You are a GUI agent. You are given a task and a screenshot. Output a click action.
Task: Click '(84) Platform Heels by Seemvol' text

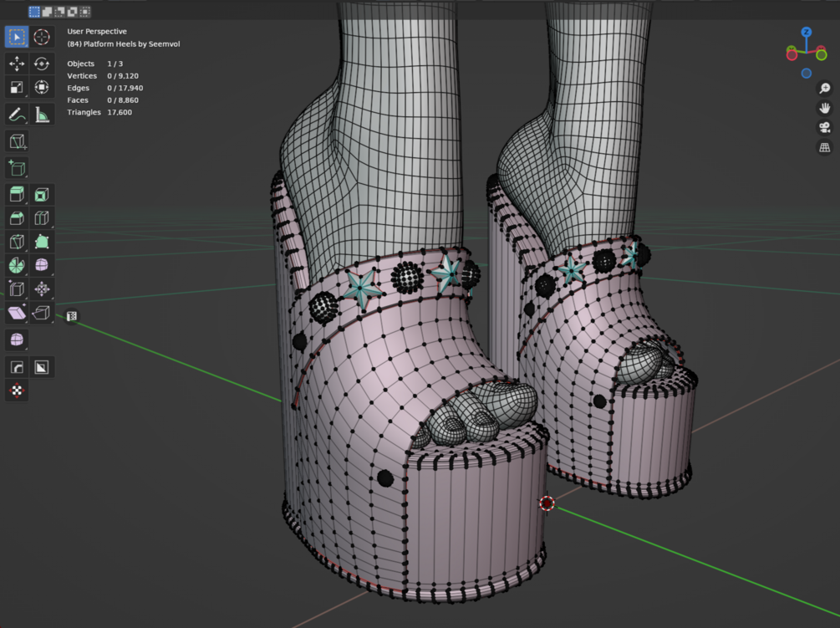pyautogui.click(x=123, y=44)
